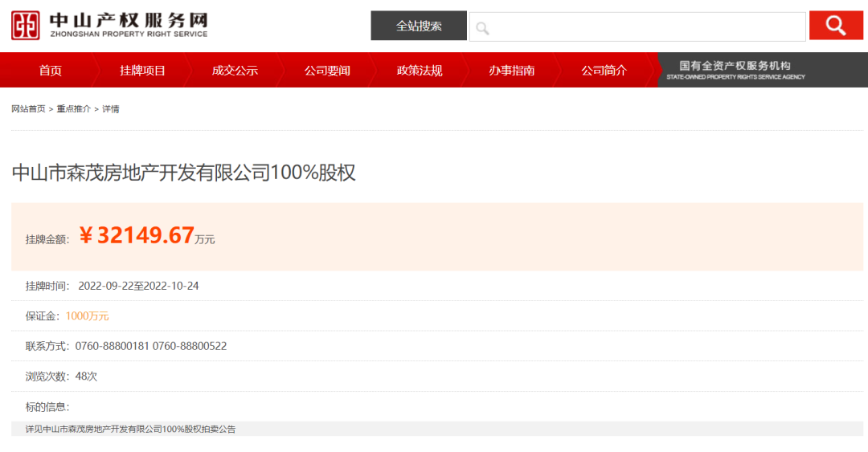This screenshot has height=452, width=868.
Task: Click the 详情 breadcrumb item
Action: tap(111, 109)
